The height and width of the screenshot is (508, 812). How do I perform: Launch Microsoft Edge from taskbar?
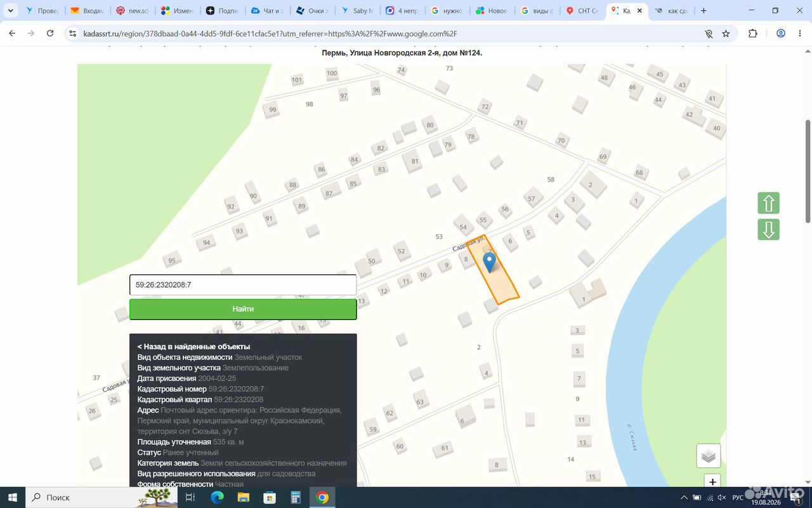(x=216, y=497)
